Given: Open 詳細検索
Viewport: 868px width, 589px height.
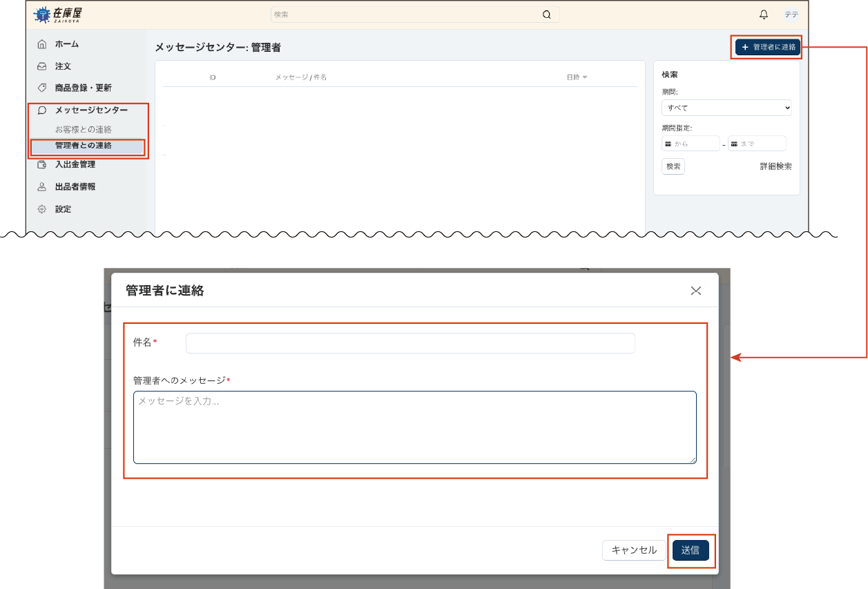Looking at the screenshot, I should click(777, 166).
